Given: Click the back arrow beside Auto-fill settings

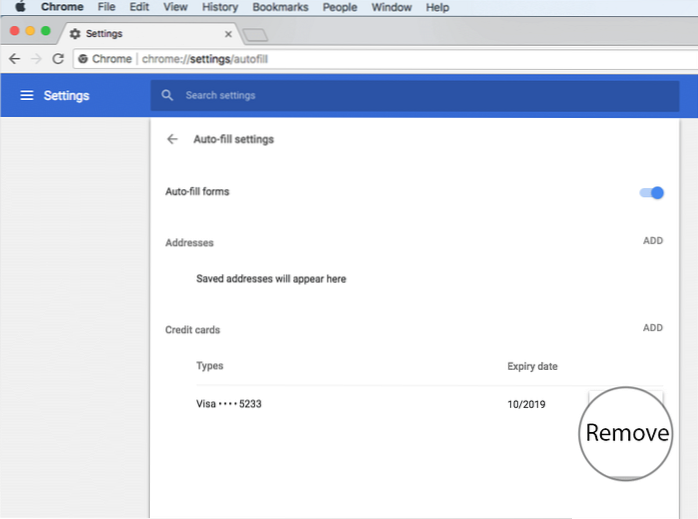Looking at the screenshot, I should tap(173, 139).
